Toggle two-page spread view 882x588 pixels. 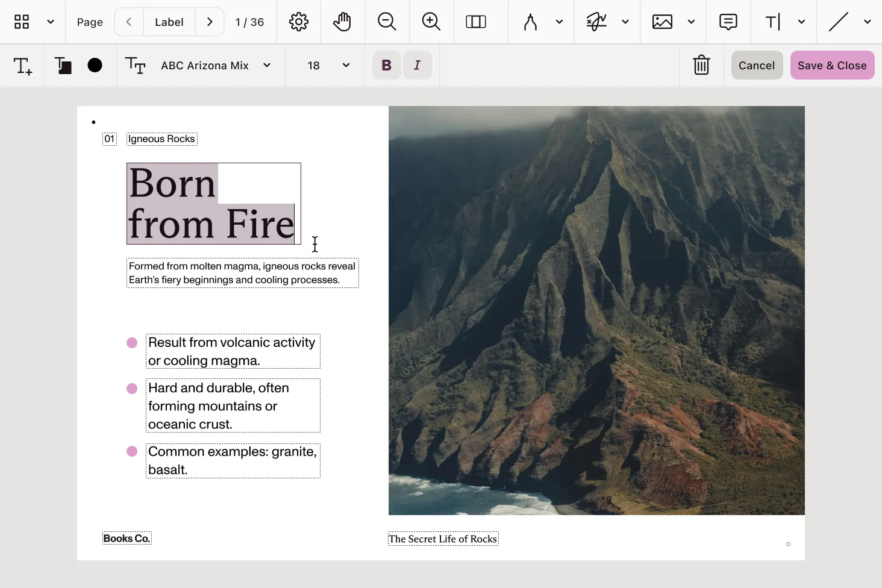(x=475, y=22)
